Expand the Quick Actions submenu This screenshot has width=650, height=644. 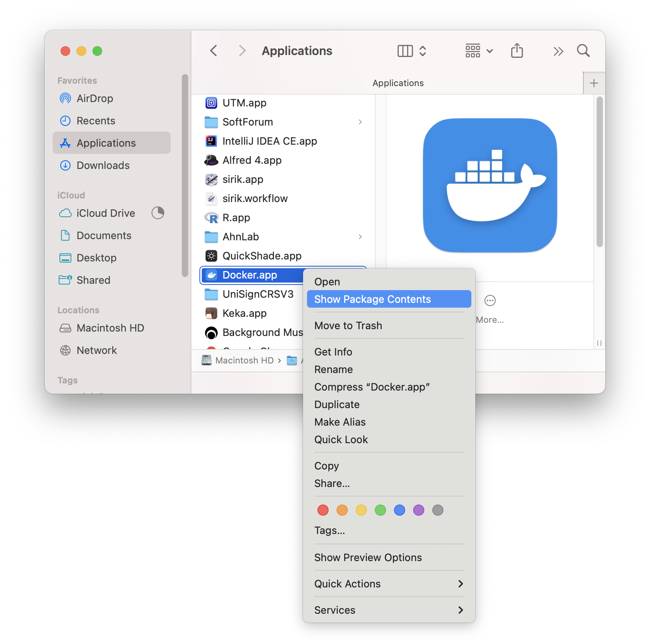coord(389,584)
